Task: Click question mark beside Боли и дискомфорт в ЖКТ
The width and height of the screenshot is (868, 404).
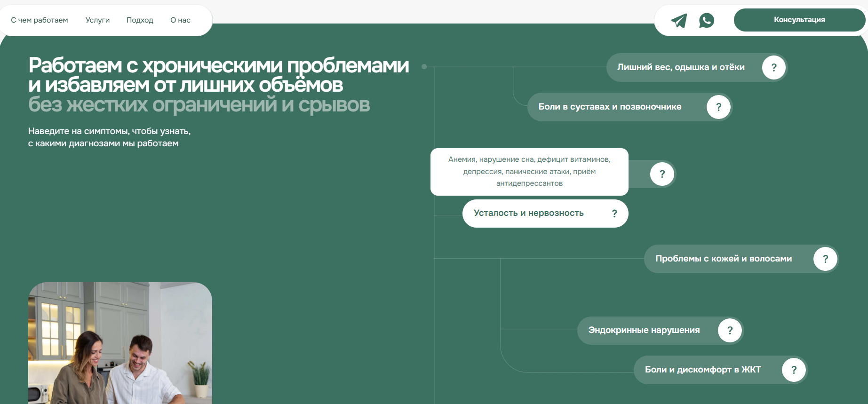Action: [794, 370]
